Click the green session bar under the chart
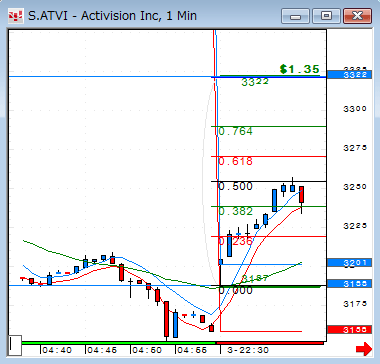The width and height of the screenshot is (380, 364). pos(119,343)
